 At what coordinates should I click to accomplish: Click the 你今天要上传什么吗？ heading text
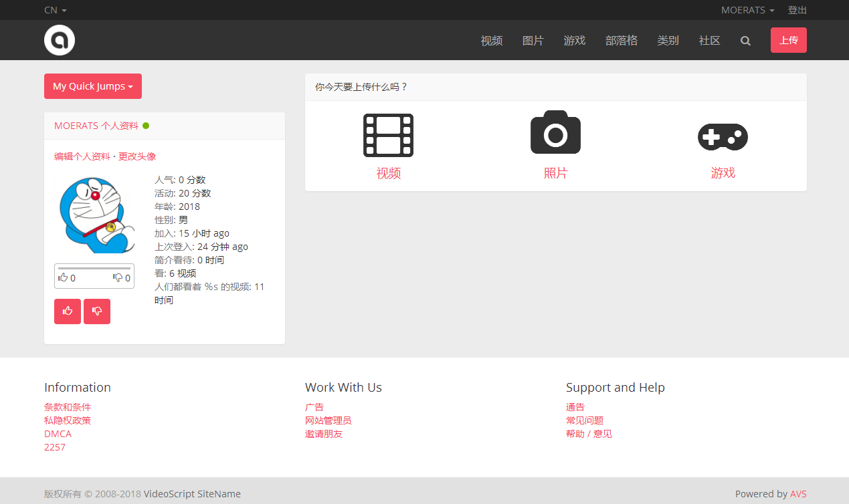361,87
